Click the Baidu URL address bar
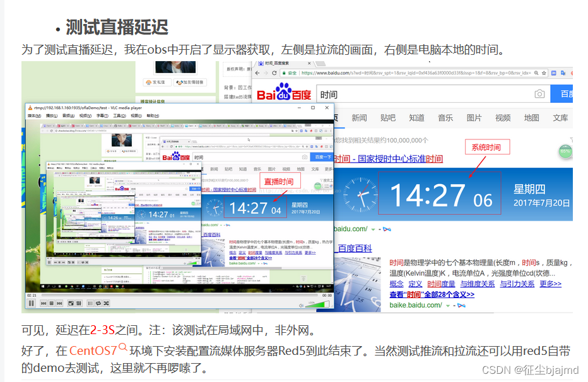This screenshot has width=588, height=382. (415, 73)
